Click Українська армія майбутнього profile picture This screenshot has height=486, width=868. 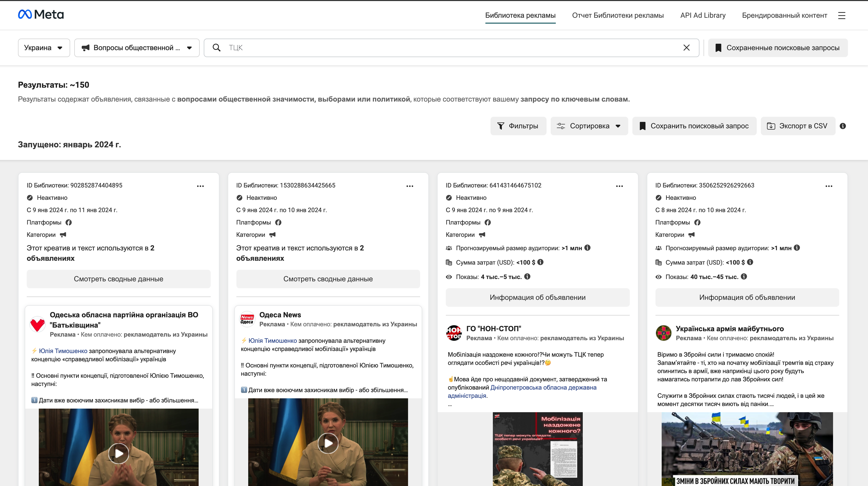(663, 333)
